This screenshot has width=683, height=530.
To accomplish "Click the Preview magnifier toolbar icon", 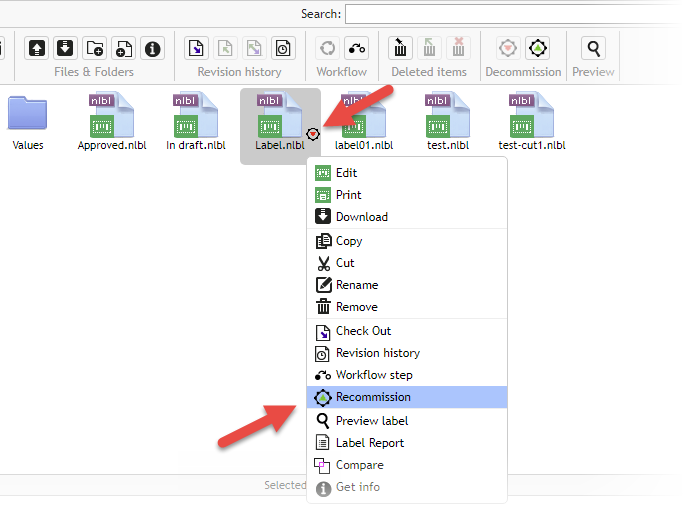I will coord(594,48).
